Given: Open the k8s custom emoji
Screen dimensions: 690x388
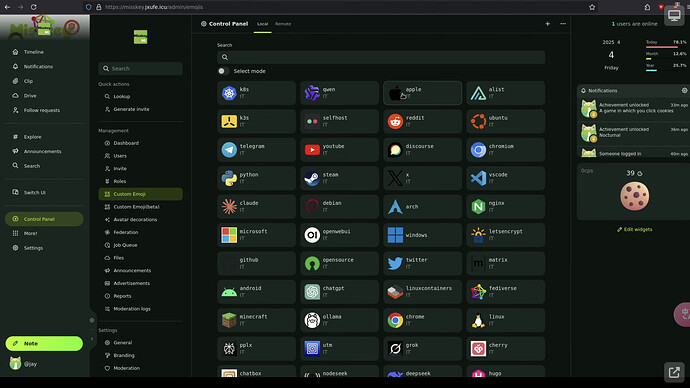Looking at the screenshot, I should click(x=256, y=93).
